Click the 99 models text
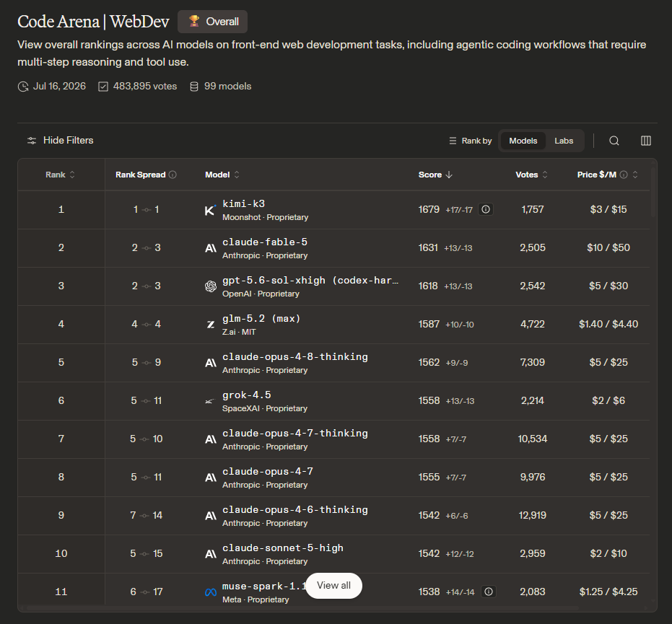This screenshot has width=672, height=624. click(227, 86)
